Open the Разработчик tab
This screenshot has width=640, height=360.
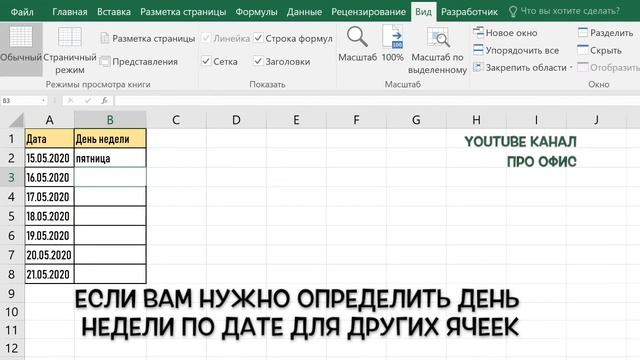point(469,11)
